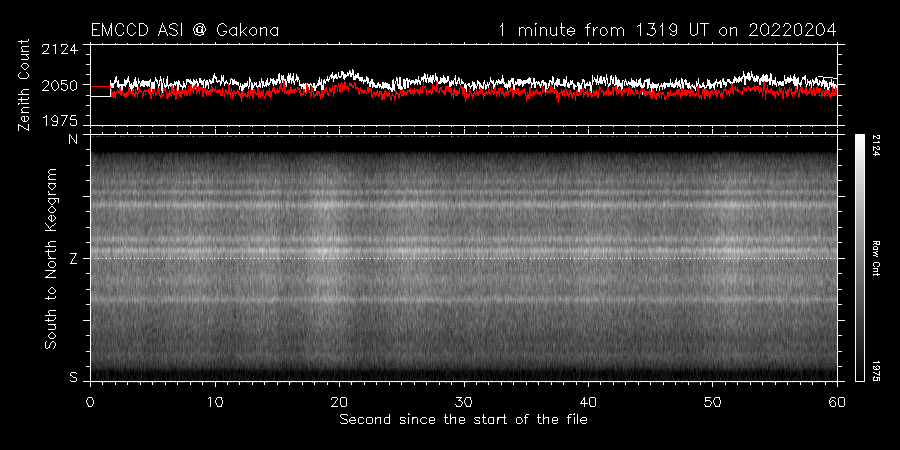
Task: Click the N label on the keogram axis
Action: point(73,139)
